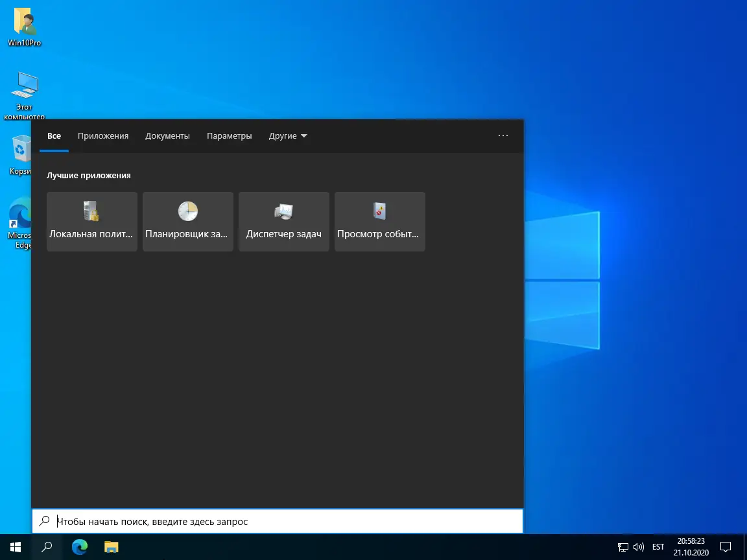Viewport: 747px width, 560px height.
Task: Open the clock and date flyout
Action: 691,546
